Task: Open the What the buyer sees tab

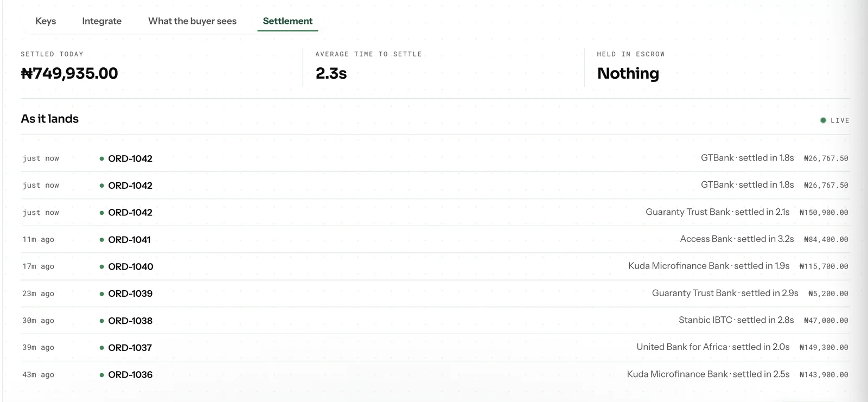Action: pyautogui.click(x=192, y=21)
